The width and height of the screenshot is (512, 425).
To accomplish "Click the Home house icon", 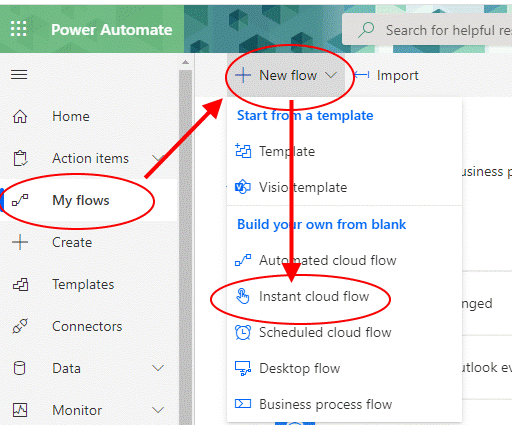I will coord(20,117).
